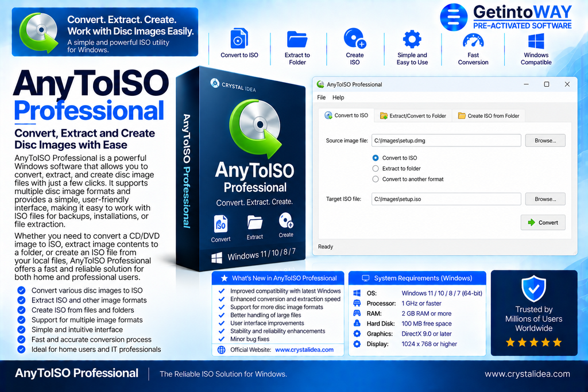This screenshot has width=588, height=392.
Task: Click the Target ISO file input field
Action: pos(446,199)
